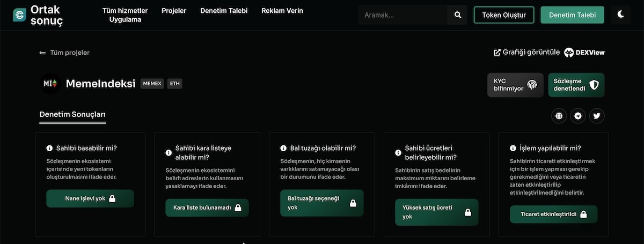Click the back arrow beside Tüm projeler
The height and width of the screenshot is (244, 644).
click(x=42, y=53)
